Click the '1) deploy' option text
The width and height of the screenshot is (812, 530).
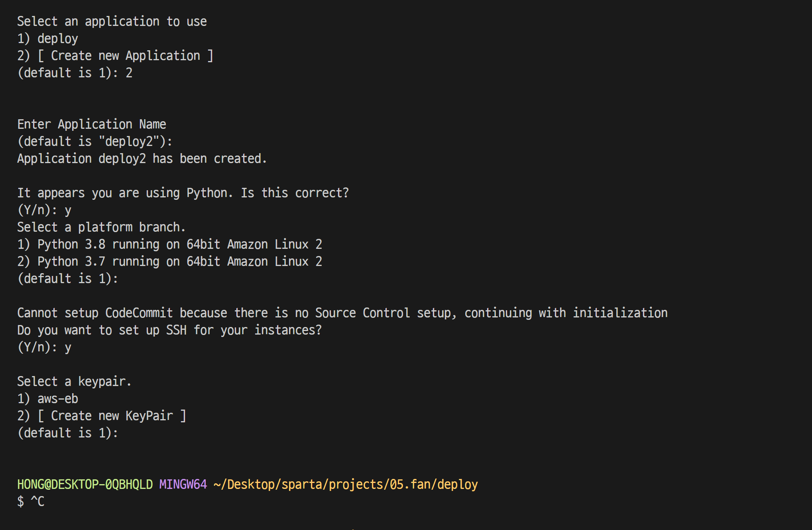coord(48,39)
